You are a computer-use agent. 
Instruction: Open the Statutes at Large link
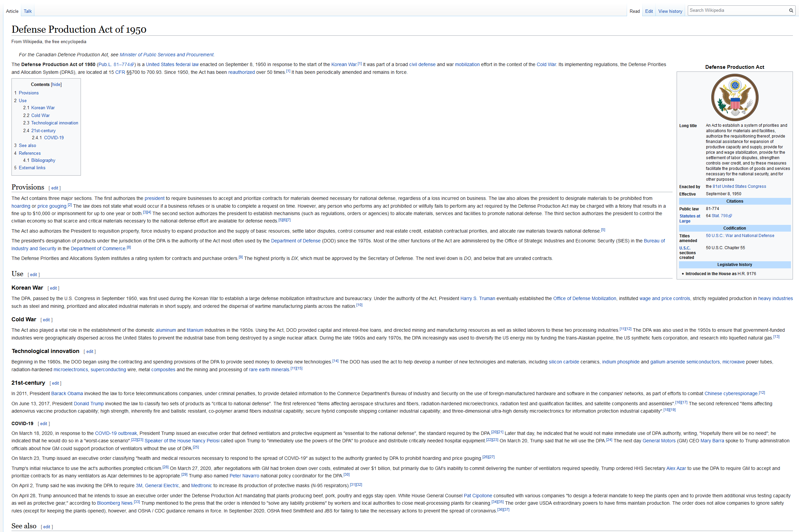pyautogui.click(x=689, y=218)
